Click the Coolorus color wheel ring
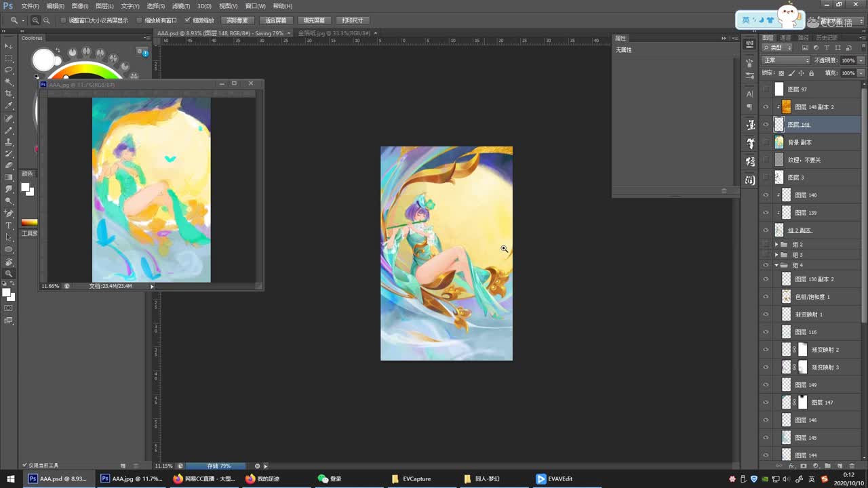This screenshot has height=488, width=868. pyautogui.click(x=85, y=68)
